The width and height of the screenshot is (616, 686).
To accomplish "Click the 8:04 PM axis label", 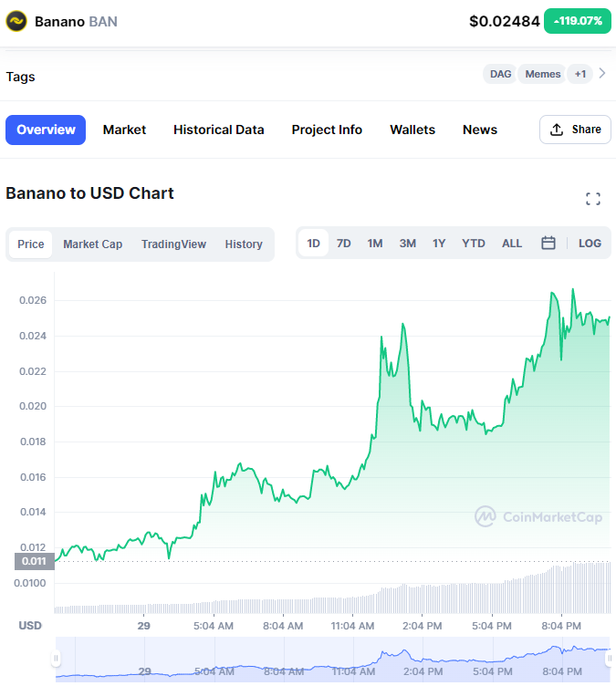I will pos(561,626).
